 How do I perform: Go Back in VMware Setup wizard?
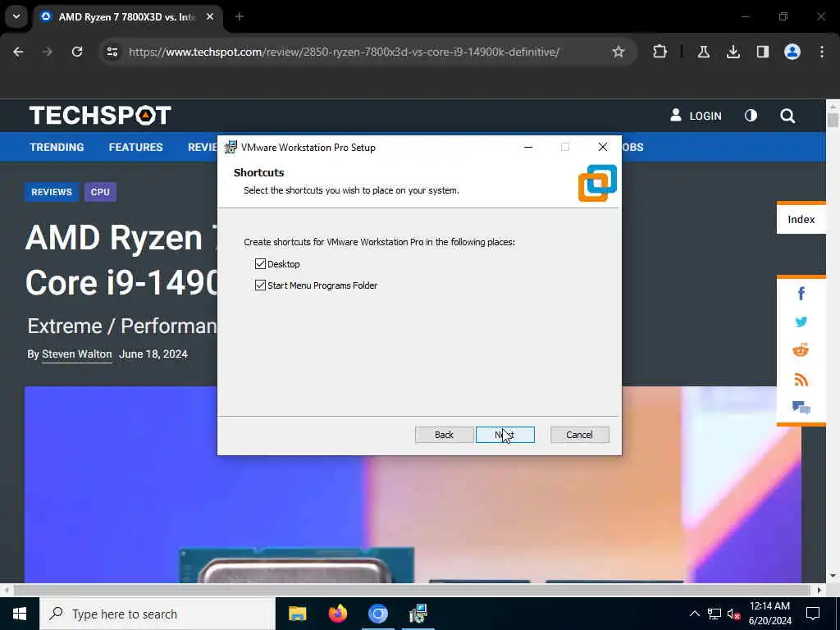[444, 435]
